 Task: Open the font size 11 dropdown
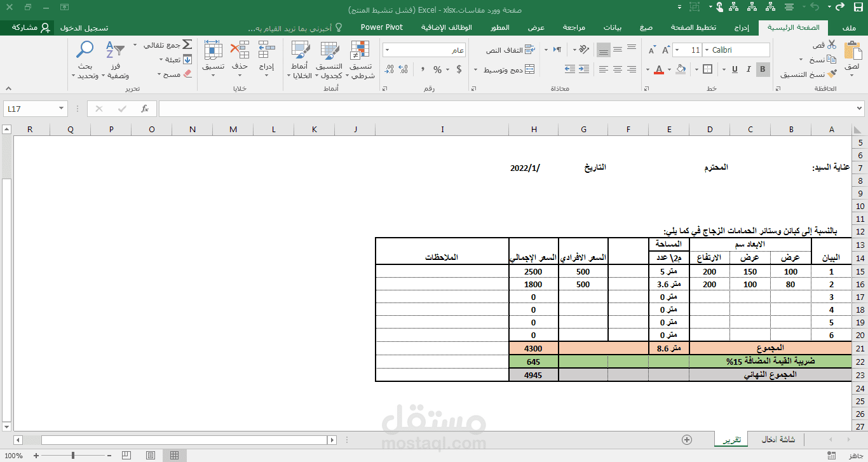tap(678, 50)
